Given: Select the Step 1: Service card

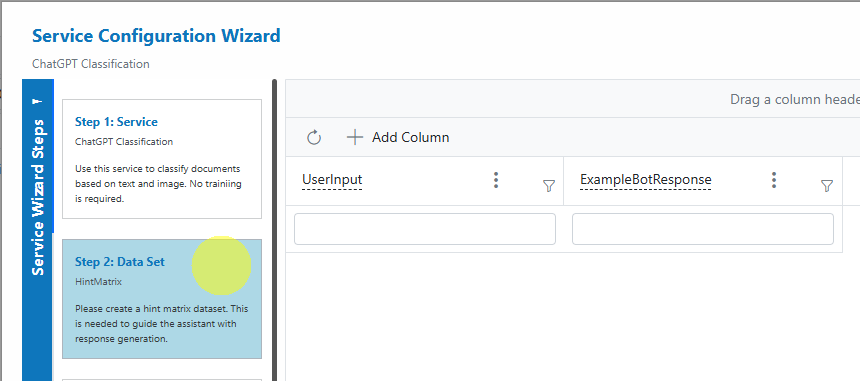Looking at the screenshot, I should [x=162, y=159].
